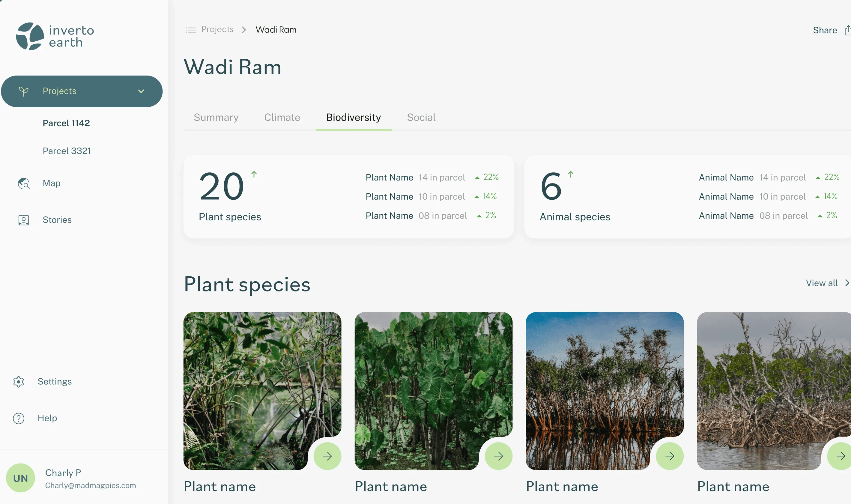
Task: Expand View all chevron arrow
Action: [x=847, y=283]
